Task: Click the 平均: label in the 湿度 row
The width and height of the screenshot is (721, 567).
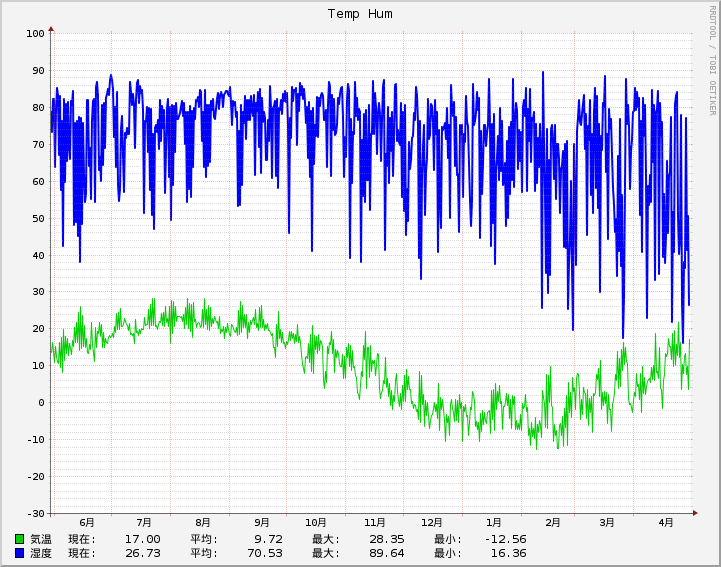Action: click(x=204, y=553)
